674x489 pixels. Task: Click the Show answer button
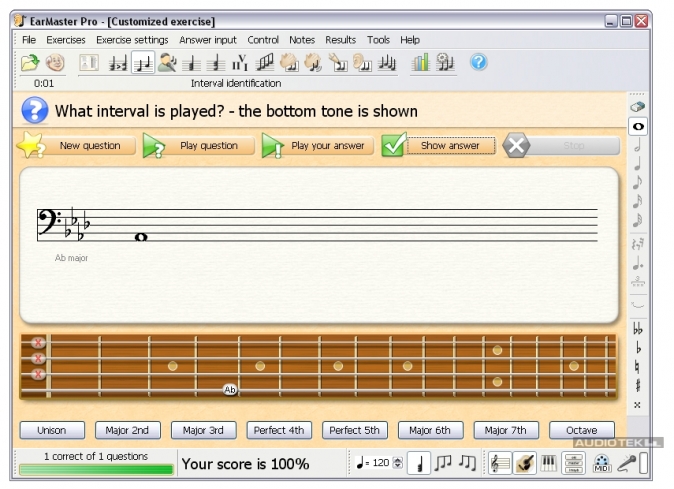click(438, 146)
